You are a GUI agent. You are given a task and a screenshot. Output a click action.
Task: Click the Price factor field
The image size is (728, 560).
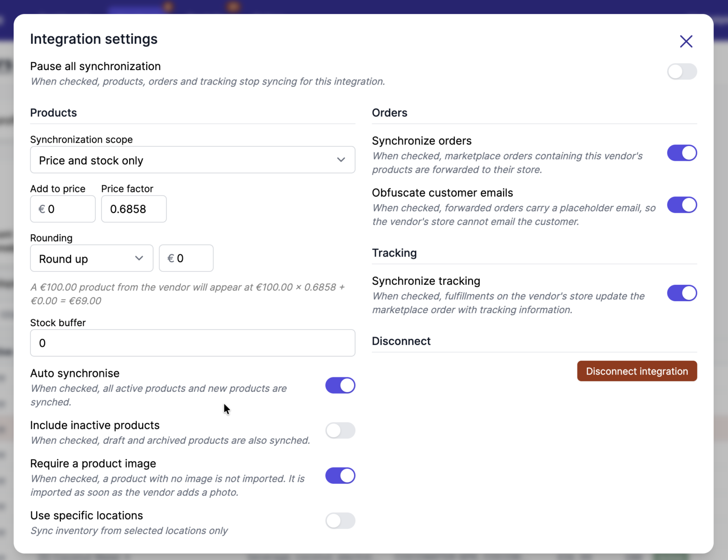tap(134, 209)
